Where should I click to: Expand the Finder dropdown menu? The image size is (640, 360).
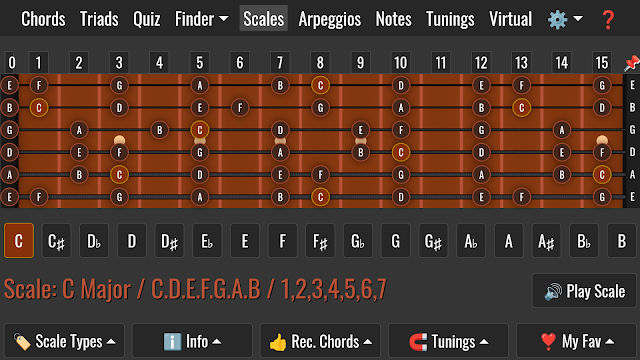[202, 19]
